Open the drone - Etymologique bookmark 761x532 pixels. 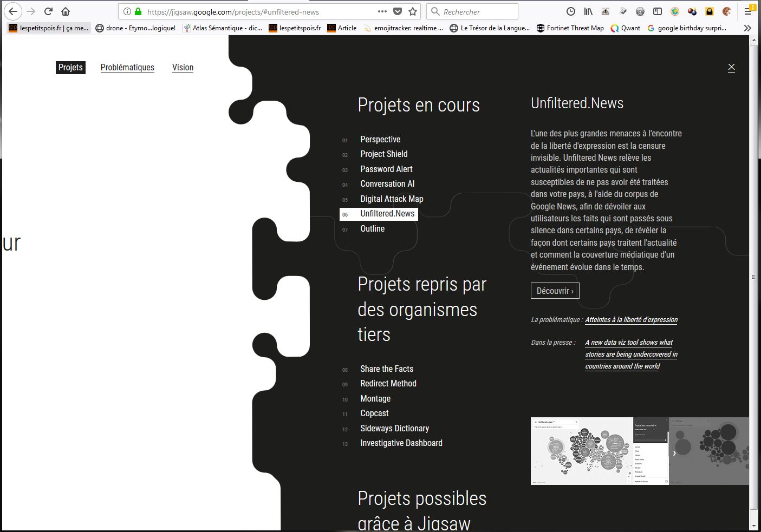point(135,28)
